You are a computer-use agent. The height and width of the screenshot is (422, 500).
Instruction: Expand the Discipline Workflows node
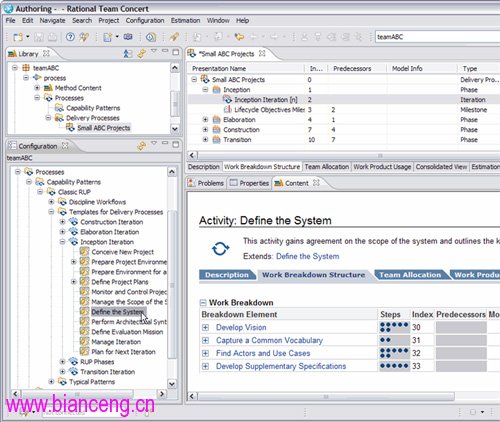pyautogui.click(x=51, y=202)
